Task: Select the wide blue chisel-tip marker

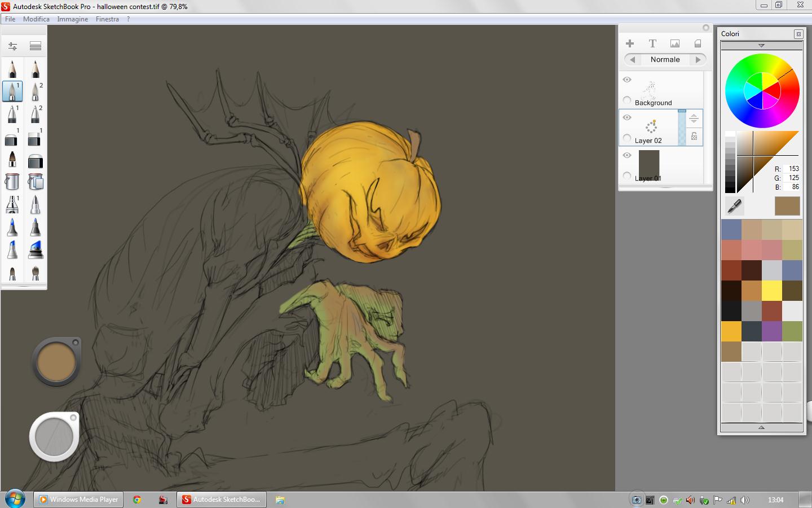Action: (x=35, y=250)
